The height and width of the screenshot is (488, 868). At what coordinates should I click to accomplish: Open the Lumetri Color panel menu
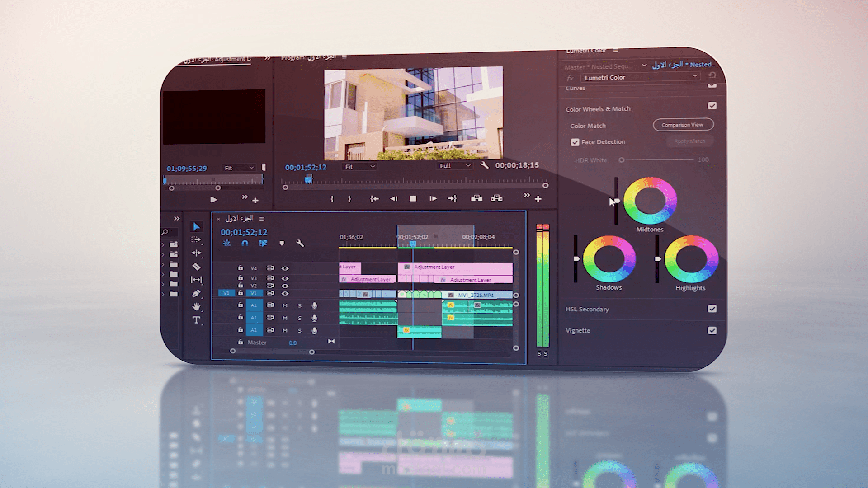click(615, 51)
